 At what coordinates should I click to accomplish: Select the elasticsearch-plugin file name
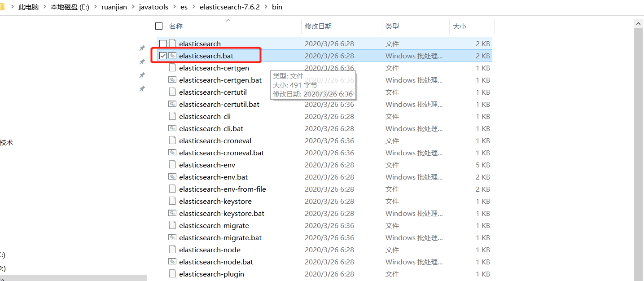point(211,274)
